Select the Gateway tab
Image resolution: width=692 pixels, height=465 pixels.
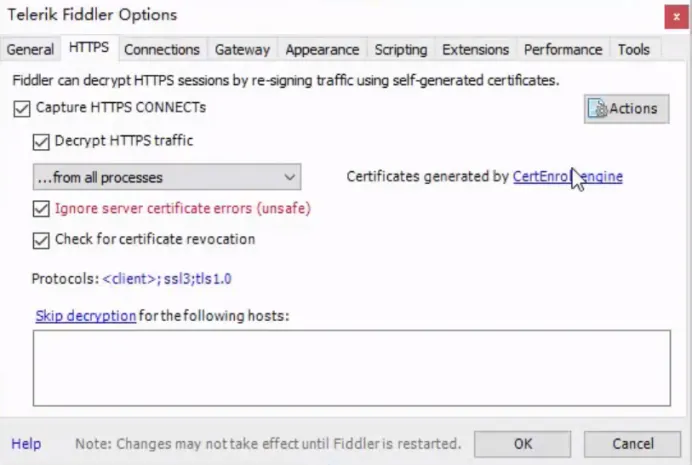click(x=242, y=49)
